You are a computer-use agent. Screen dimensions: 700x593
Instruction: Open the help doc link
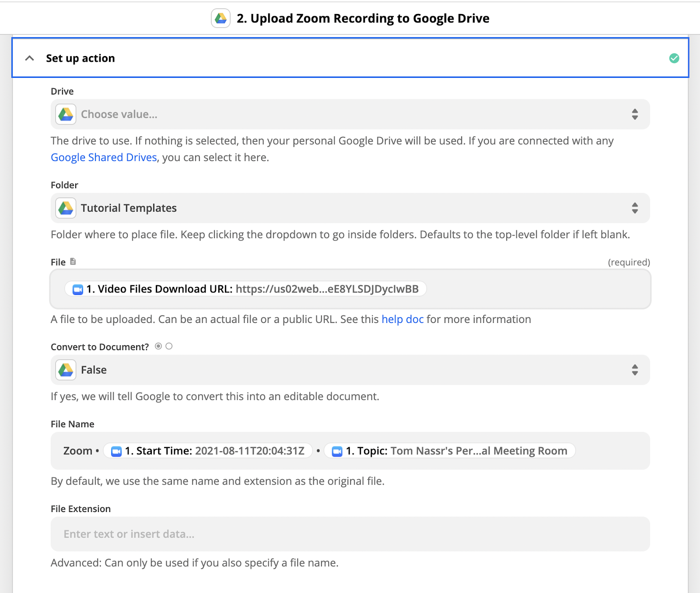[x=402, y=319]
